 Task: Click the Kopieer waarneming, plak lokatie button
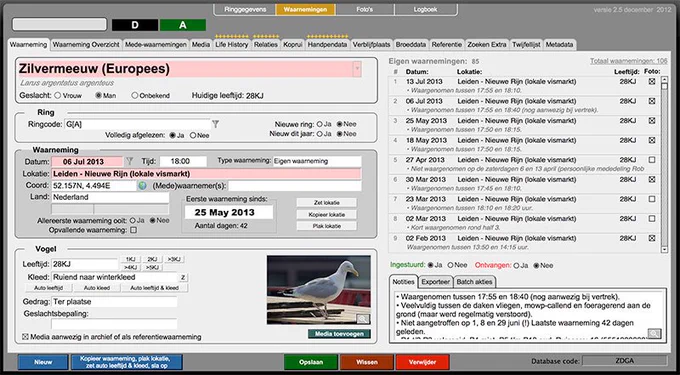tap(127, 362)
